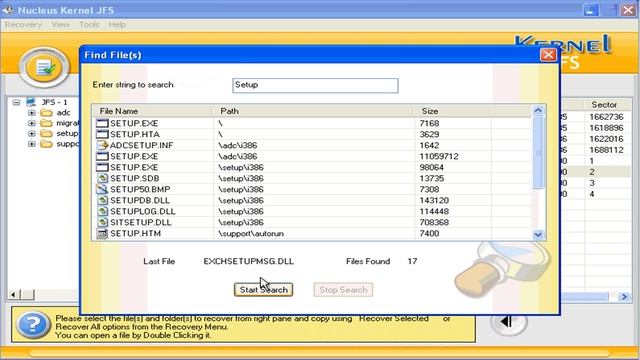Image resolution: width=640 pixels, height=360 pixels.
Task: Click the round back arrow button at bottom right
Action: tap(509, 322)
